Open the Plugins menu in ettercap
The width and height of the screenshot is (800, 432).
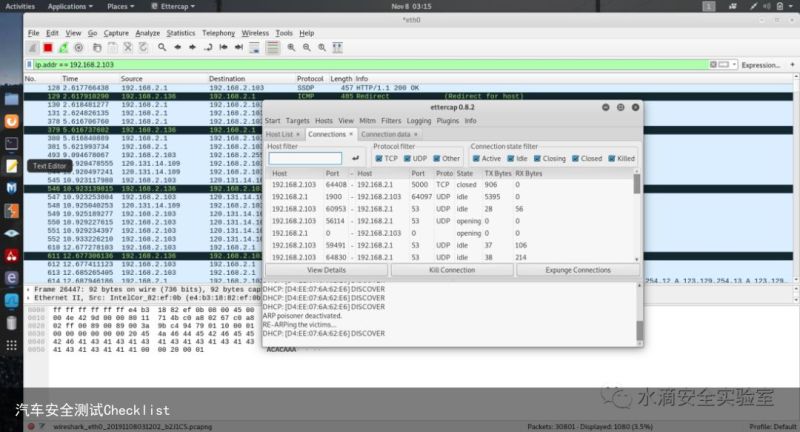pyautogui.click(x=447, y=121)
